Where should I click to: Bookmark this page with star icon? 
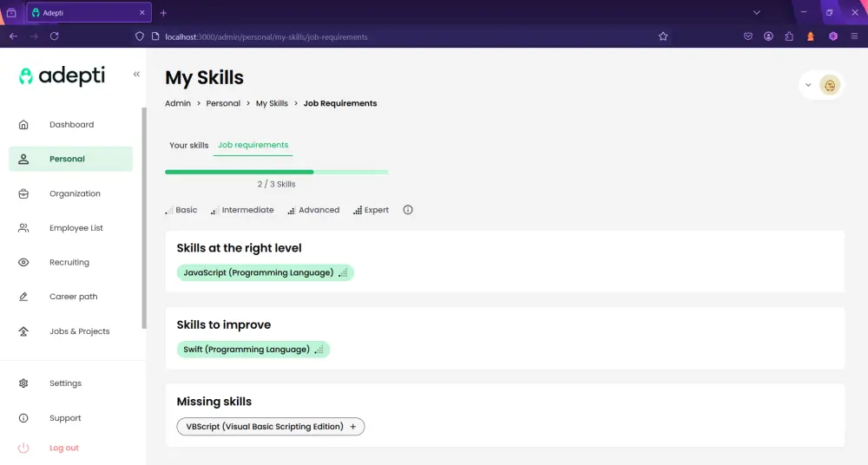tap(663, 36)
